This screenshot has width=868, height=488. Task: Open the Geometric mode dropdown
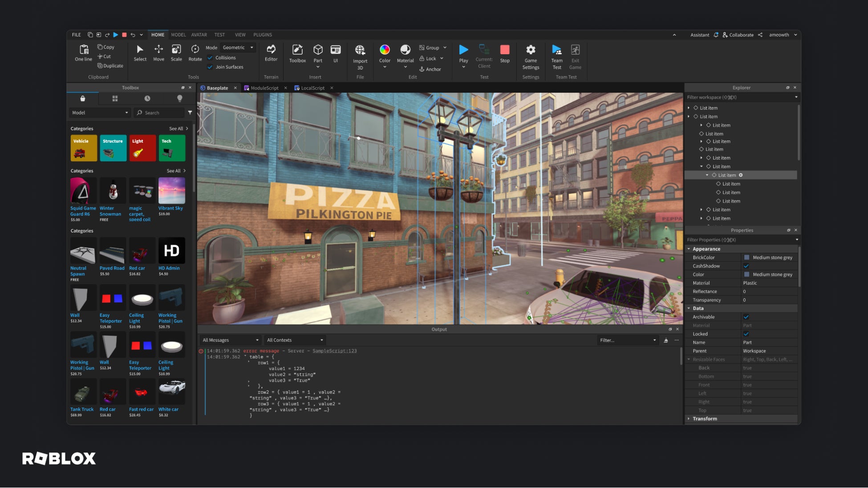(238, 48)
